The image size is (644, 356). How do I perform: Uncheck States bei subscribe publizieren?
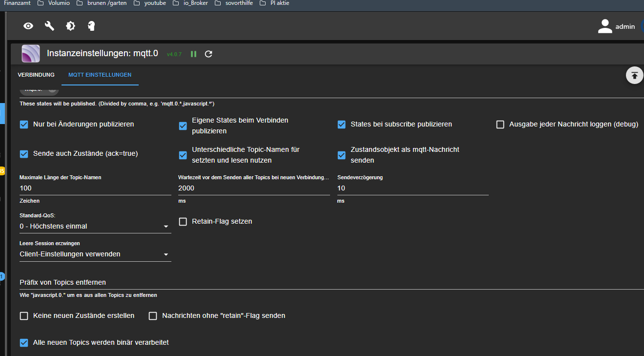[342, 125]
